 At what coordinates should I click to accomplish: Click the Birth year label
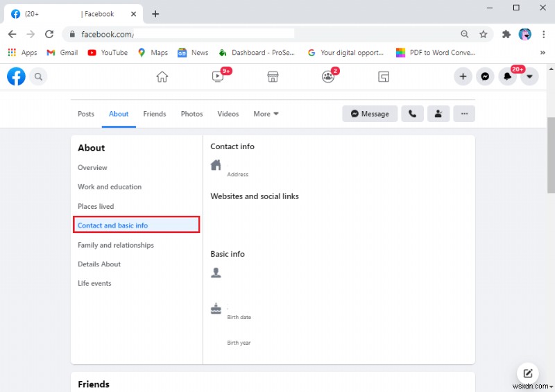(x=239, y=343)
